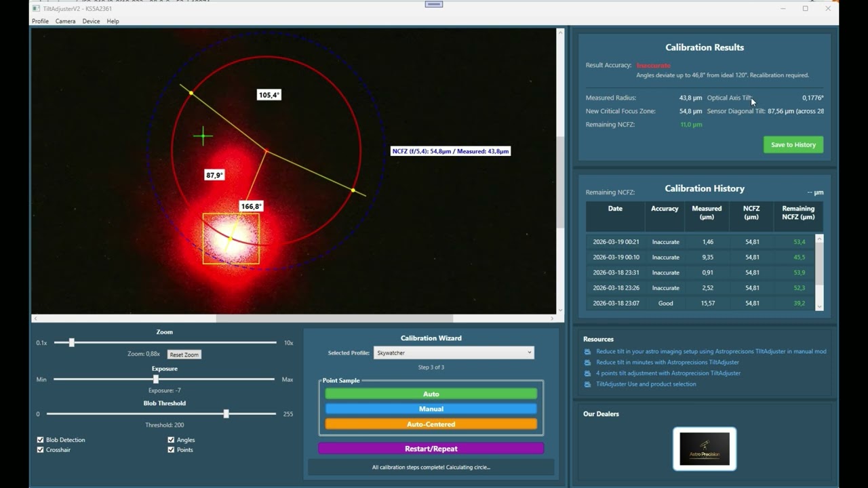
Task: Open the Device menu
Action: [x=91, y=21]
